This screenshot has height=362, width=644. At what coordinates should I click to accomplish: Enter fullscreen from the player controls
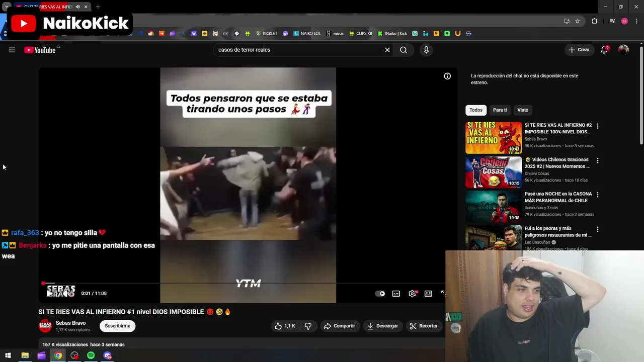(443, 294)
